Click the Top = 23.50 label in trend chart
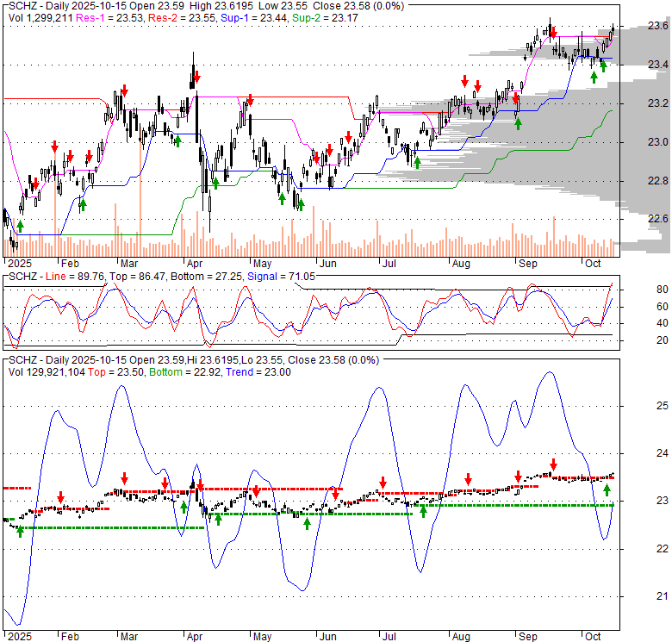This screenshot has height=642, width=672. [116, 372]
